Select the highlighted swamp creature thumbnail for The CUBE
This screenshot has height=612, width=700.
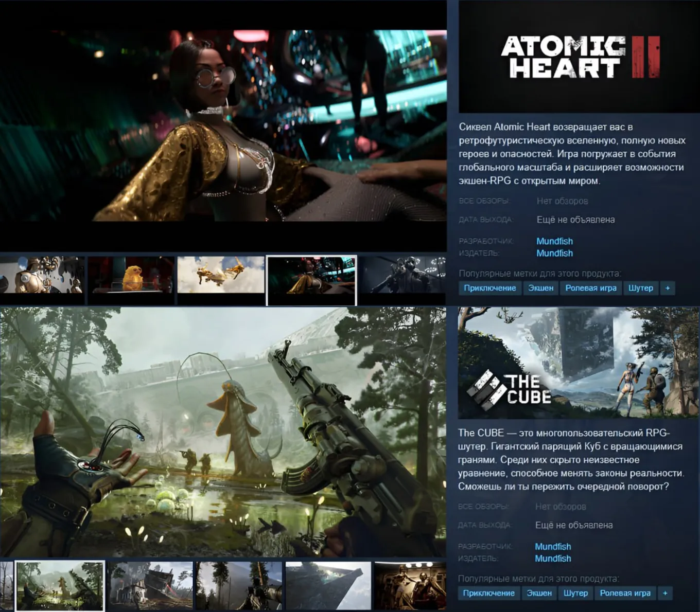[60, 586]
